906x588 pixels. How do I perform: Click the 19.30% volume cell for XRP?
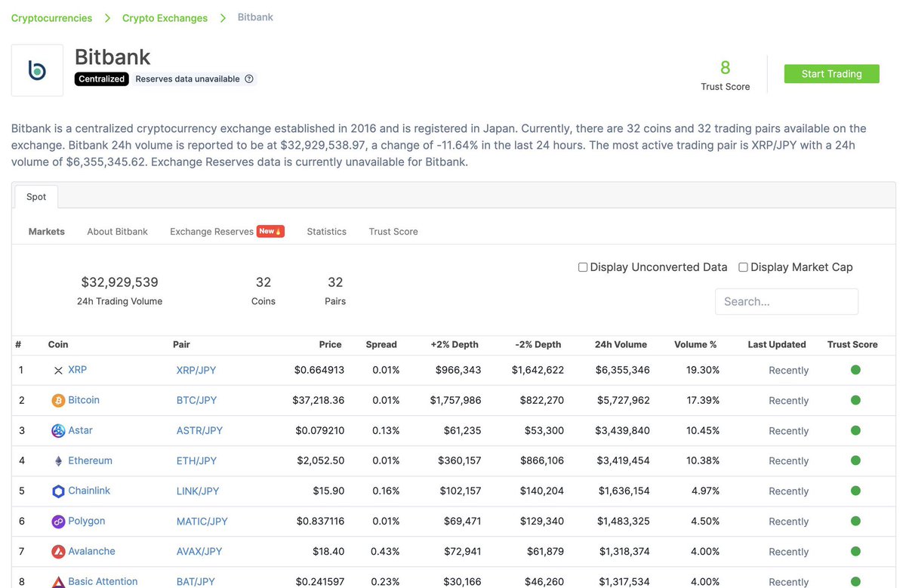pos(703,371)
